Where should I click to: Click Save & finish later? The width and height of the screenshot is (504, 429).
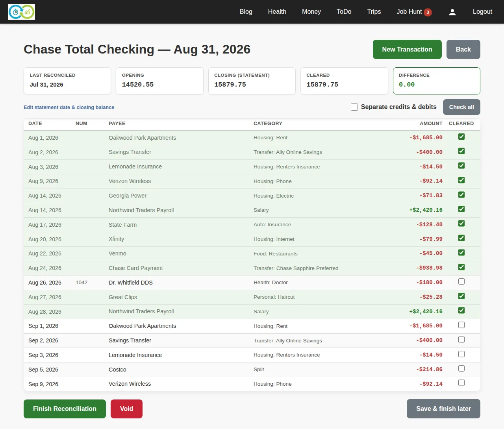[443, 409]
